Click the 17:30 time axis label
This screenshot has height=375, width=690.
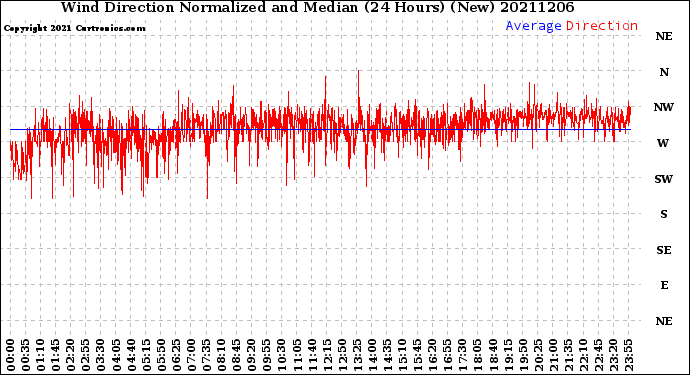click(x=462, y=355)
